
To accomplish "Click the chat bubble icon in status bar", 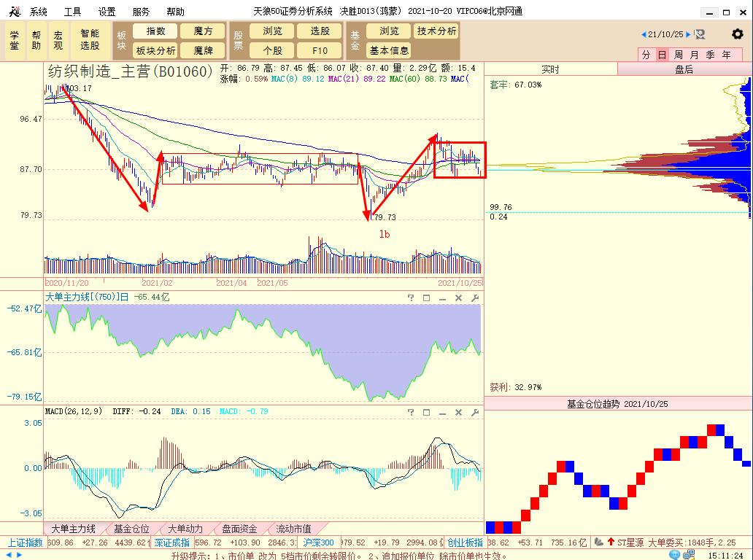I will [674, 555].
